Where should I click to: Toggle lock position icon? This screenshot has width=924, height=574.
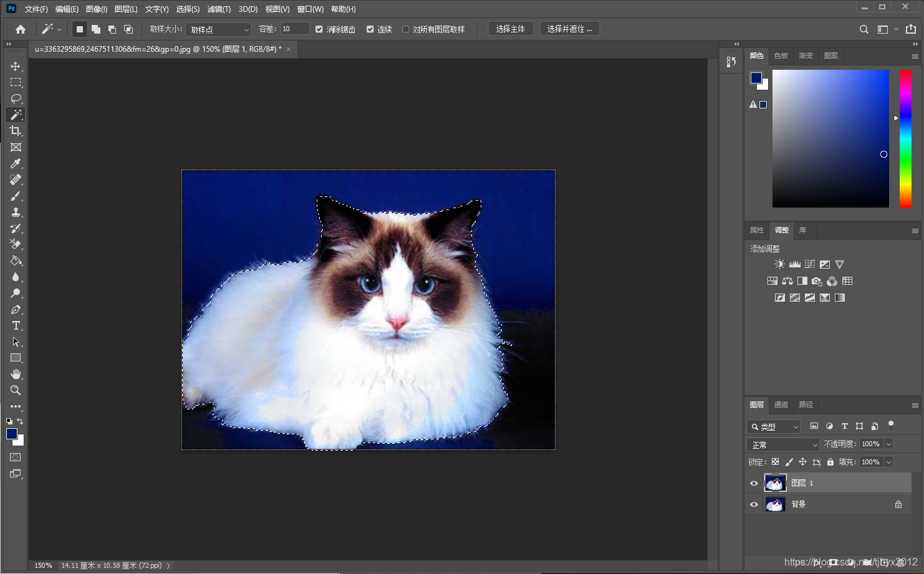point(802,462)
